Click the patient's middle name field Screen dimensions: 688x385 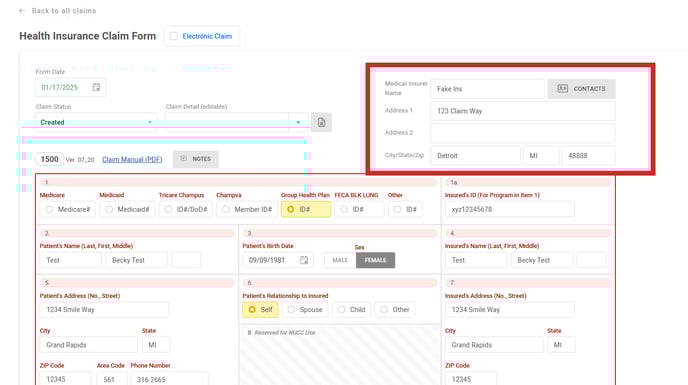tap(186, 260)
